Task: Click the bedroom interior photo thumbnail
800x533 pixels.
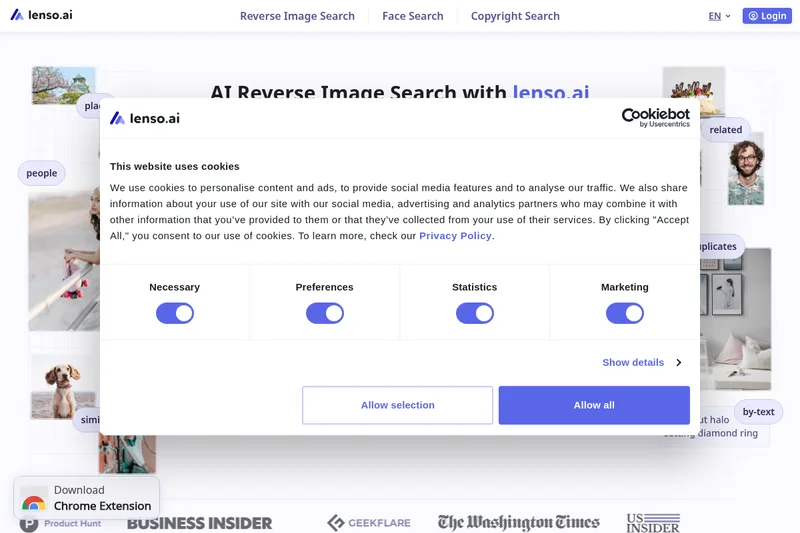Action: click(736, 319)
